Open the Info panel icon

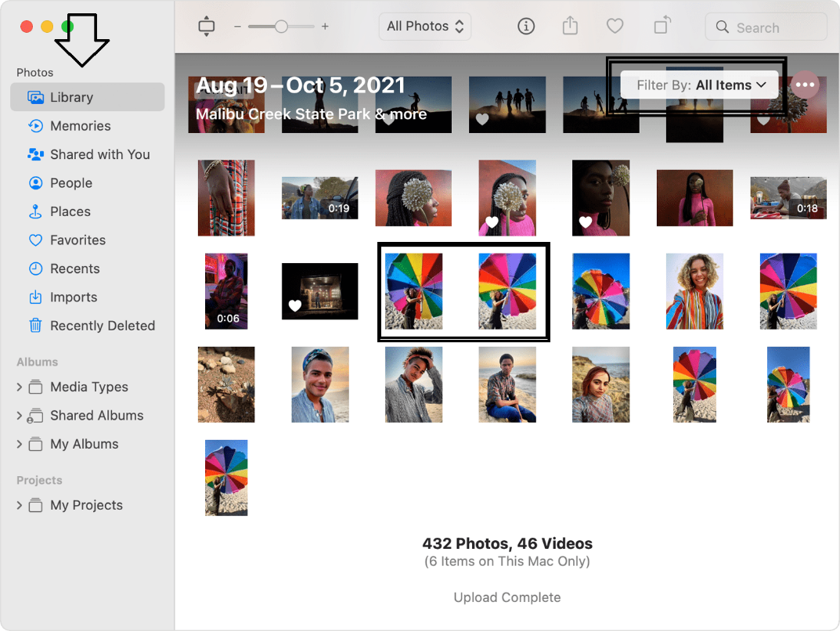click(526, 26)
